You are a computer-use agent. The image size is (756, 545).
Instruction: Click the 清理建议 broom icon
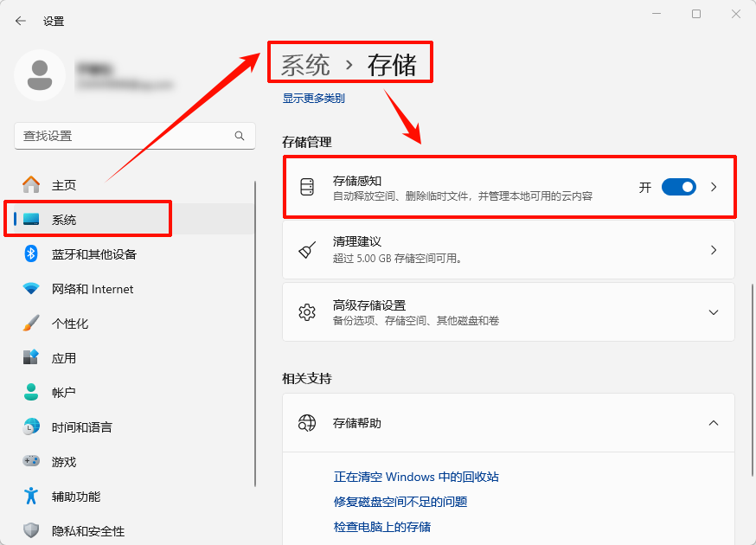click(x=307, y=250)
